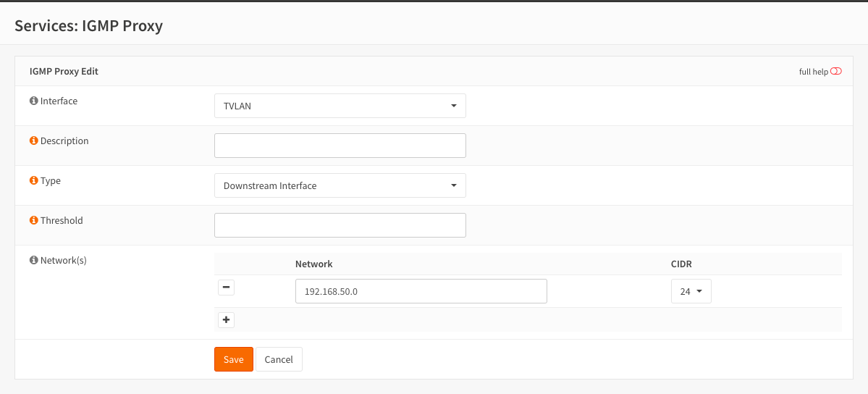This screenshot has width=868, height=394.
Task: Focus the Threshold input field
Action: click(340, 225)
